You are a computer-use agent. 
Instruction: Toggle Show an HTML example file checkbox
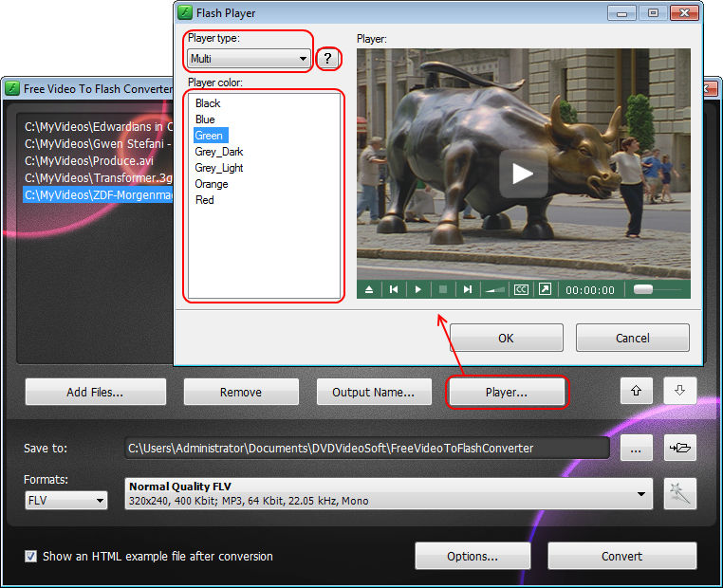click(31, 556)
